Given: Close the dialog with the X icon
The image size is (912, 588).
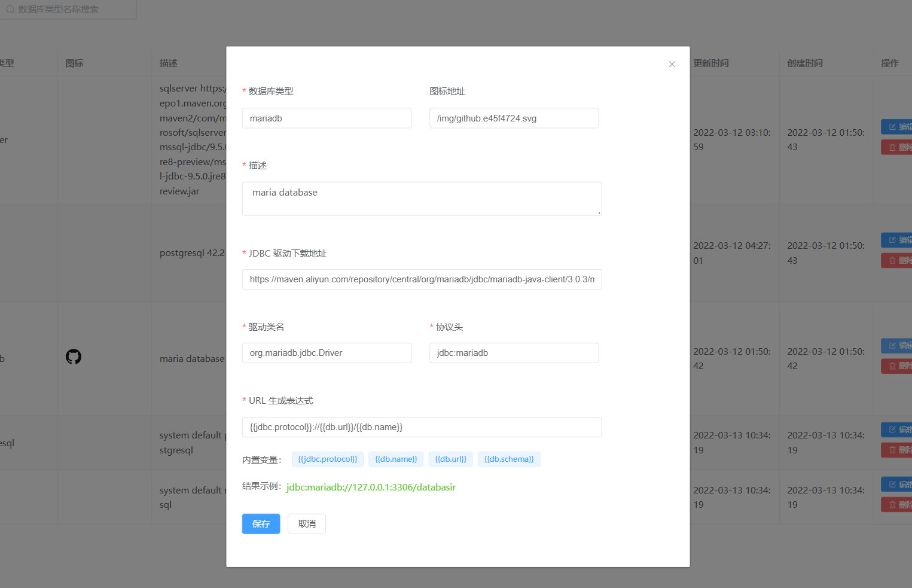Looking at the screenshot, I should 672,64.
